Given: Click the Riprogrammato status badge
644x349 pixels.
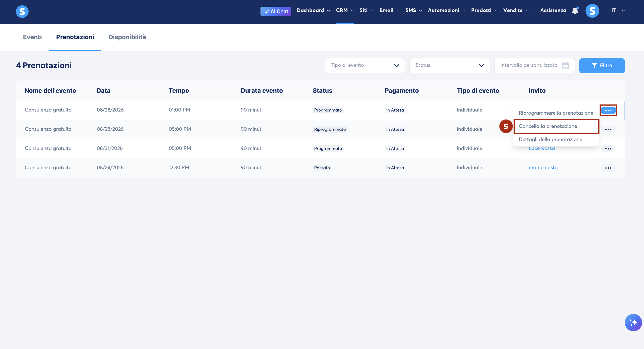Looking at the screenshot, I should (330, 129).
